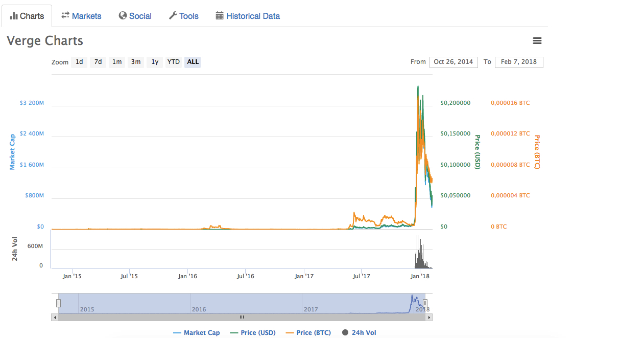Click the Price (BTC) vertical axis title
644x338 pixels.
tap(537, 152)
